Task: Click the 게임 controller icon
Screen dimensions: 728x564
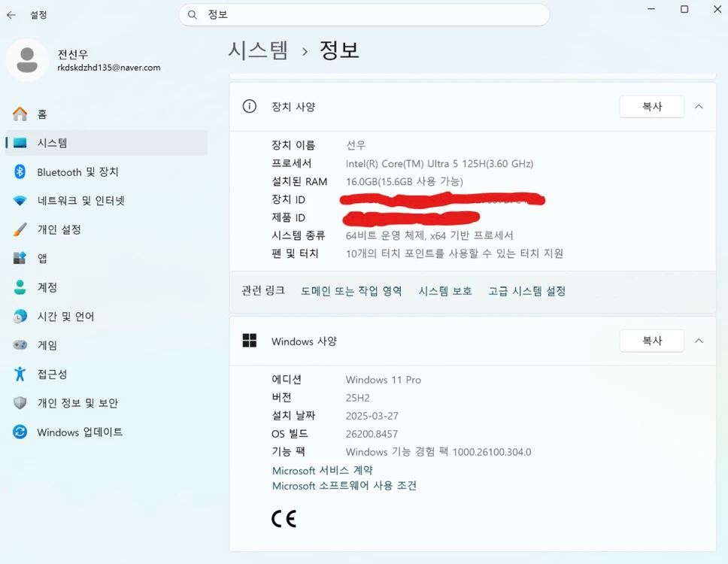Action: (20, 345)
